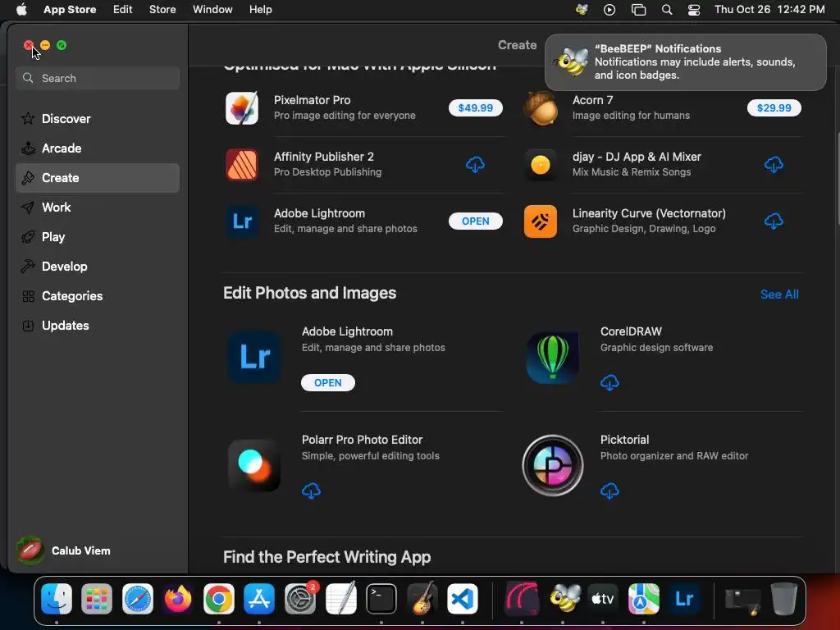This screenshot has height=630, width=840.
Task: Buy Pixelmator Pro for $49.99
Action: click(475, 107)
